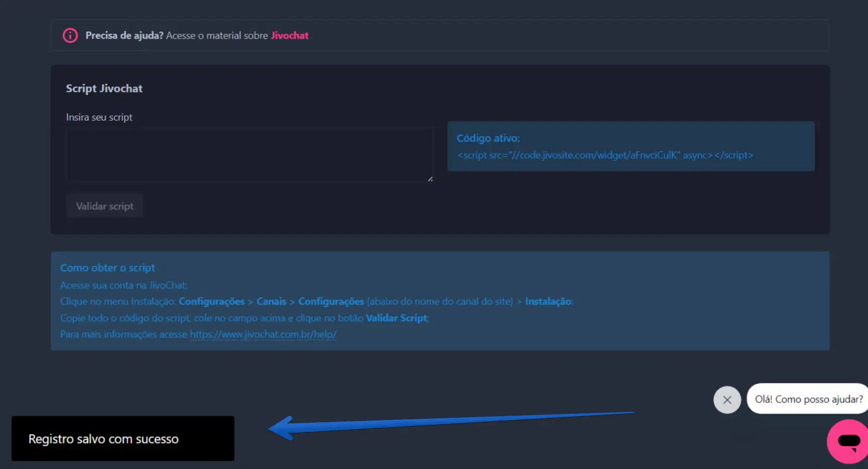This screenshot has height=469, width=868.
Task: Focus the Insira seu script text area
Action: point(250,155)
